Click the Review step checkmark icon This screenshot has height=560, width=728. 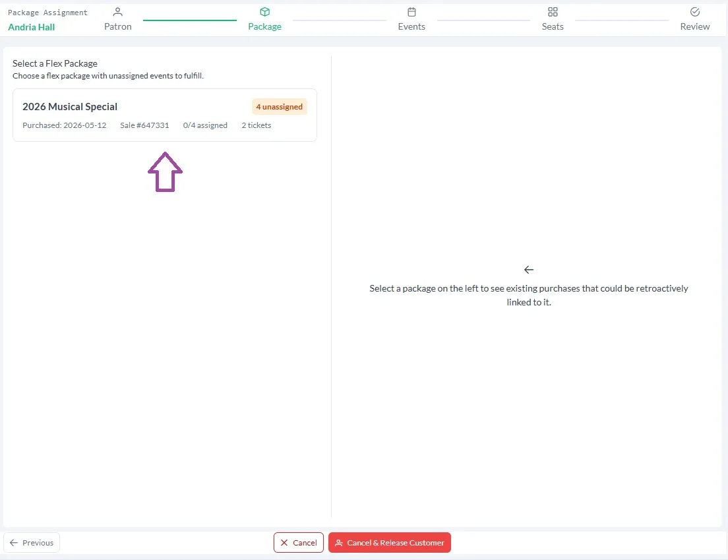click(x=694, y=12)
